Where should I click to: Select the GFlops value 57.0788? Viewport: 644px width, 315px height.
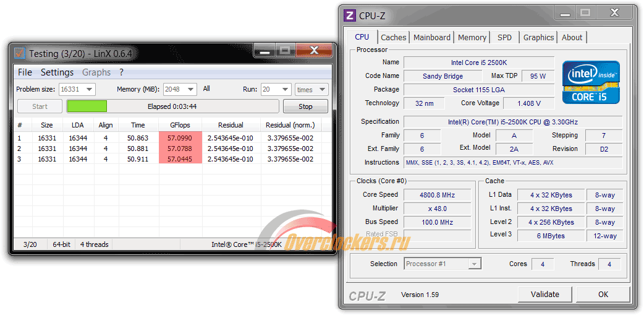click(x=180, y=149)
